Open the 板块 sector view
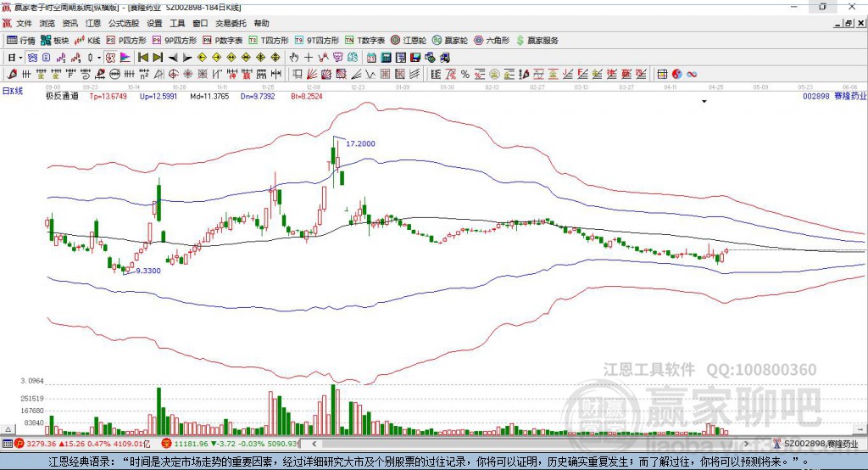Viewport: 868px width, 470px height. pyautogui.click(x=55, y=41)
